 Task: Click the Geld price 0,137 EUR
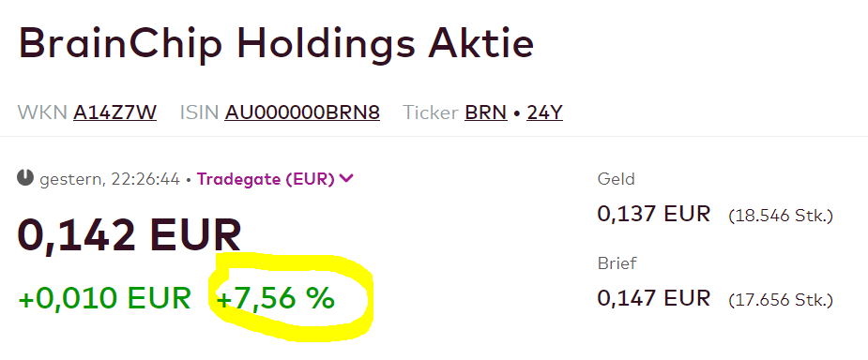[654, 214]
